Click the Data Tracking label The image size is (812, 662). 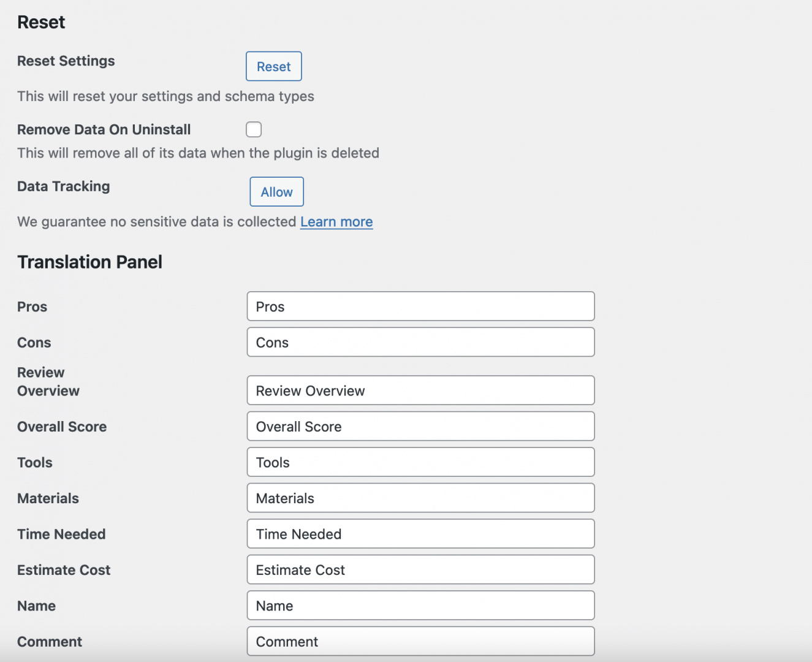click(x=64, y=186)
